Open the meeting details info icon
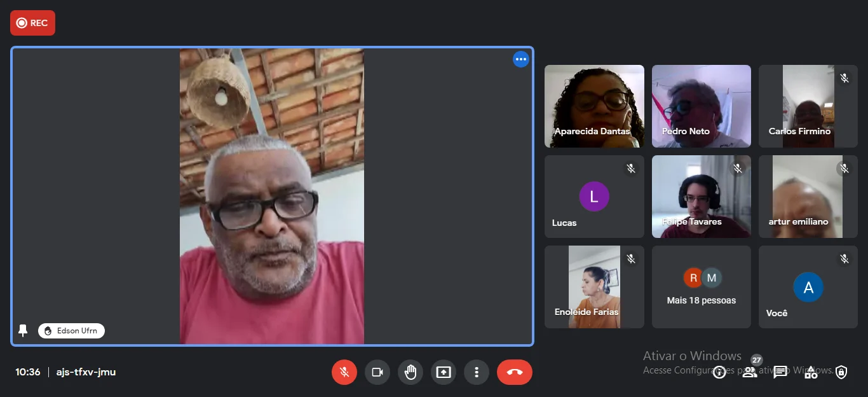The width and height of the screenshot is (868, 397). pyautogui.click(x=719, y=373)
